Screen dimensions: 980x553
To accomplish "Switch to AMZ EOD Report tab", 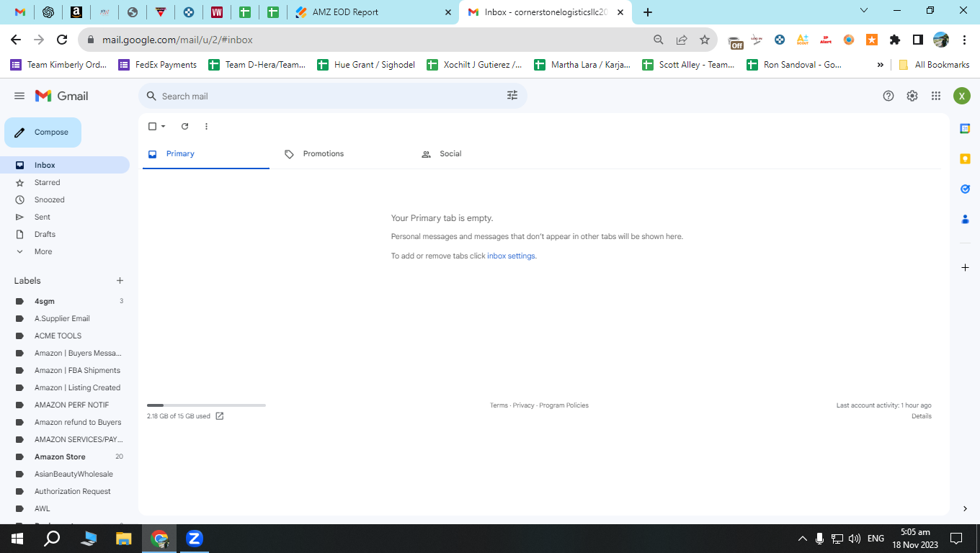I will click(x=374, y=12).
